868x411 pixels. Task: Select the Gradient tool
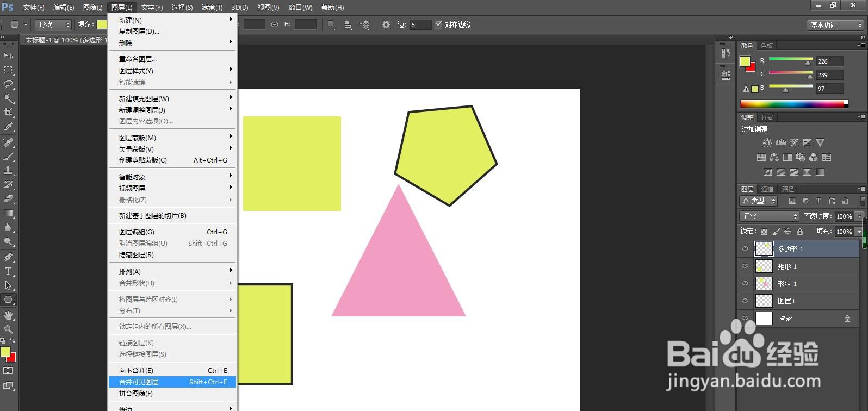pyautogui.click(x=8, y=213)
